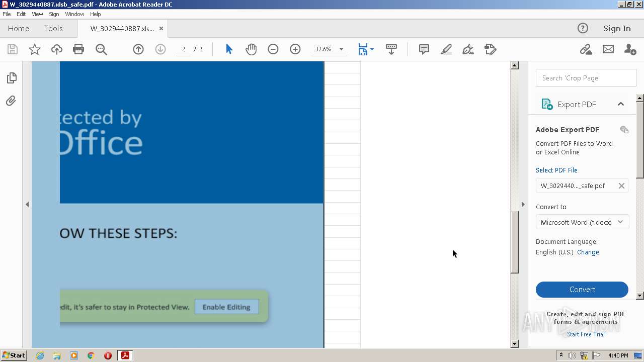This screenshot has width=644, height=362.
Task: Go to next page arrow
Action: 160,49
